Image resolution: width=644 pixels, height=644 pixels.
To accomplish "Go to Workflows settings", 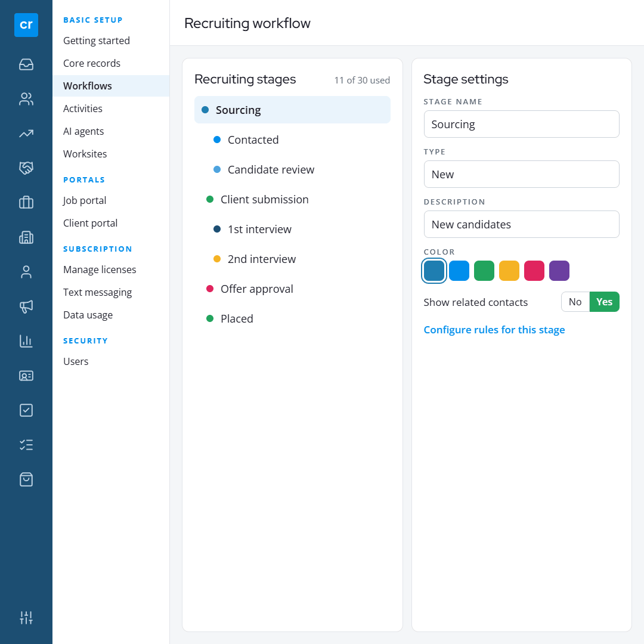I will point(111,86).
